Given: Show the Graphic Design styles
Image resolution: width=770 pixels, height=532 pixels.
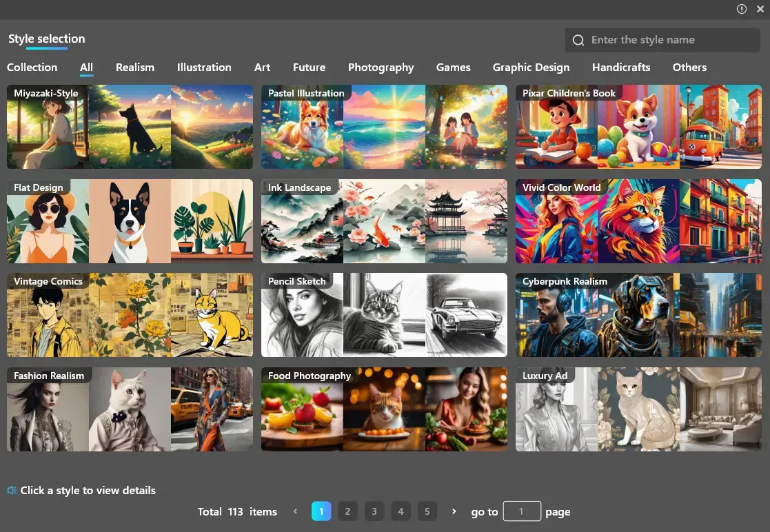Looking at the screenshot, I should 531,68.
